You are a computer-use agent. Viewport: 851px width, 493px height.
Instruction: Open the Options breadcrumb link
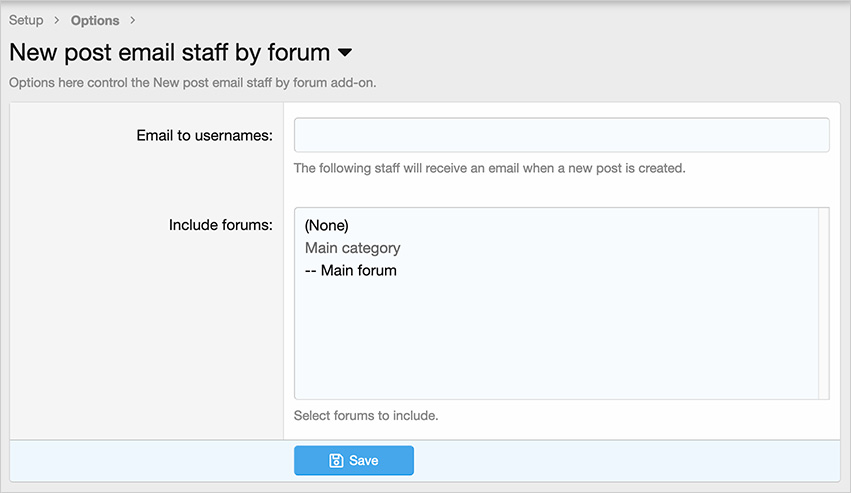pos(95,20)
